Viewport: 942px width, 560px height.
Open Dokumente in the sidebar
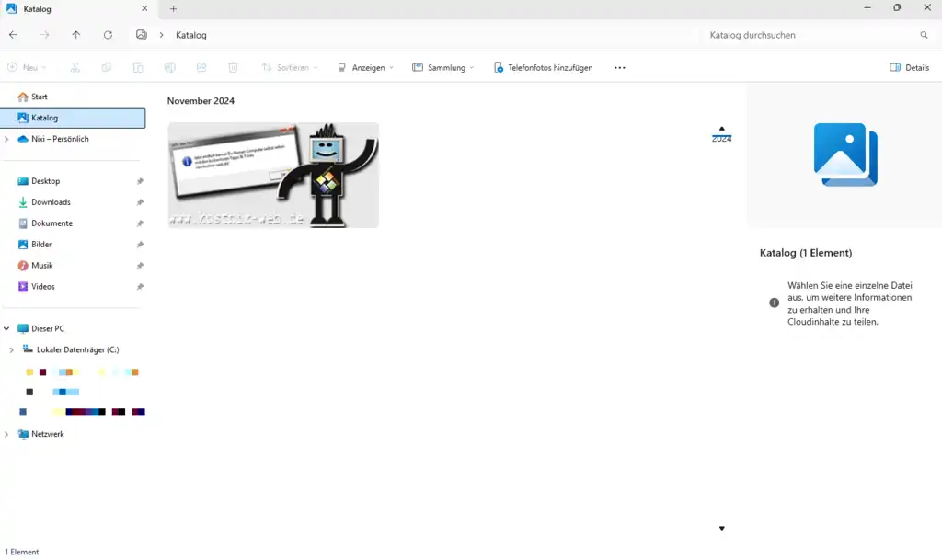click(x=52, y=223)
